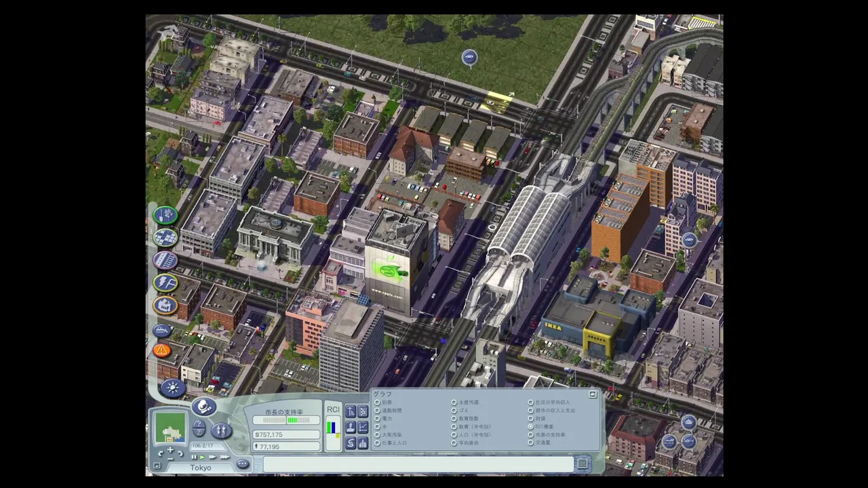Open the news list button beside ticker

click(583, 464)
